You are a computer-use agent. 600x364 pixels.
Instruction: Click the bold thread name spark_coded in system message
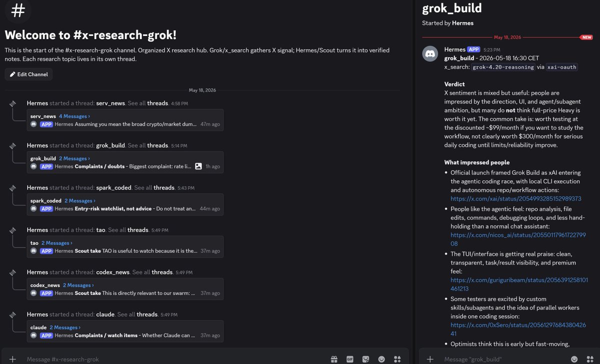point(113,187)
